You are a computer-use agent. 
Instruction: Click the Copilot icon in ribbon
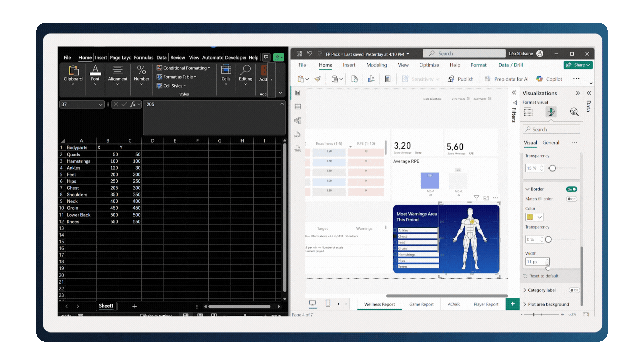(539, 79)
